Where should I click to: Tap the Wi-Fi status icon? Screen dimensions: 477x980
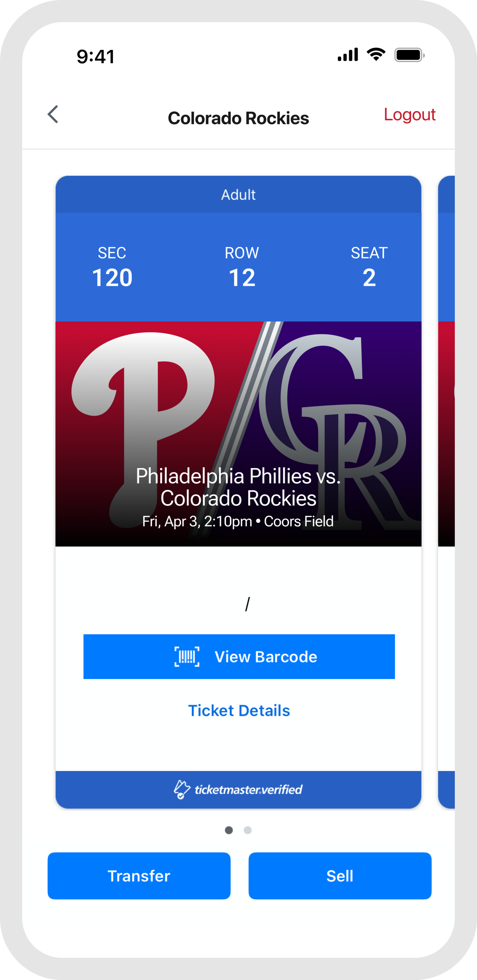coord(376,55)
